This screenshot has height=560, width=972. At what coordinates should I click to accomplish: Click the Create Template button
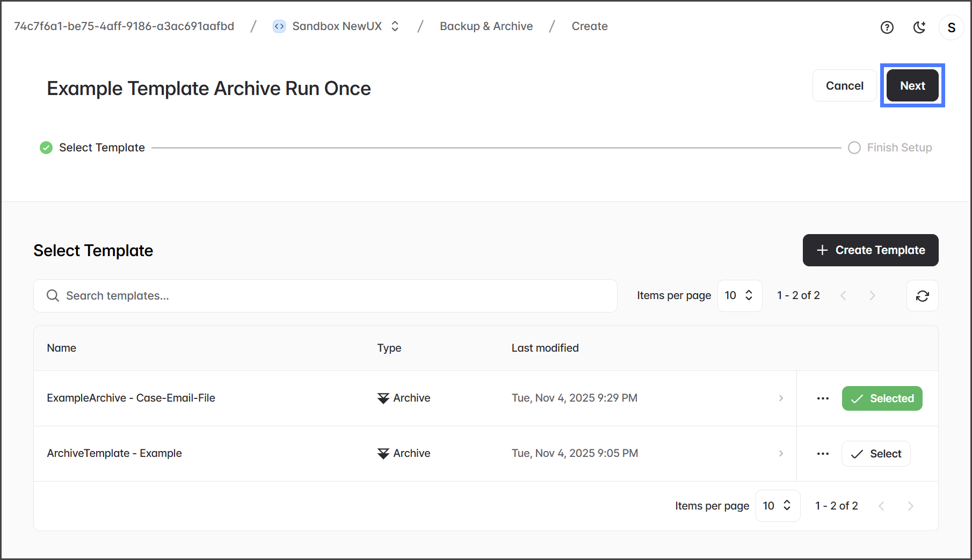coord(870,250)
